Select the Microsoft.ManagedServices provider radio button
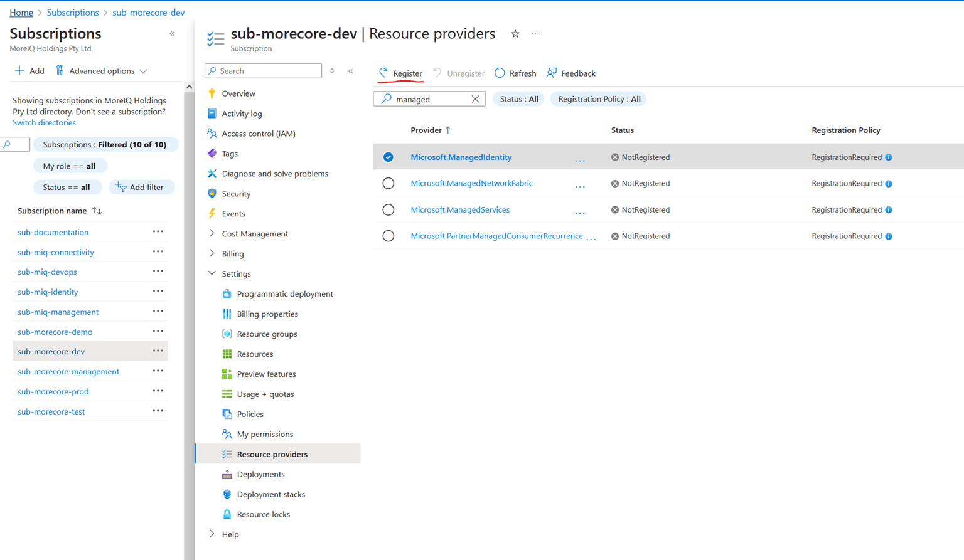The height and width of the screenshot is (560, 964). (388, 209)
